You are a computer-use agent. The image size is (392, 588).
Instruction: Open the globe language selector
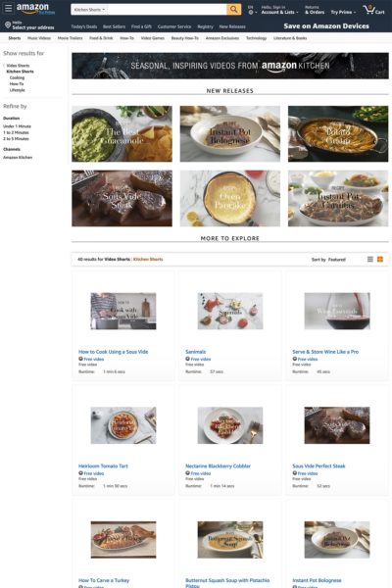pyautogui.click(x=252, y=12)
